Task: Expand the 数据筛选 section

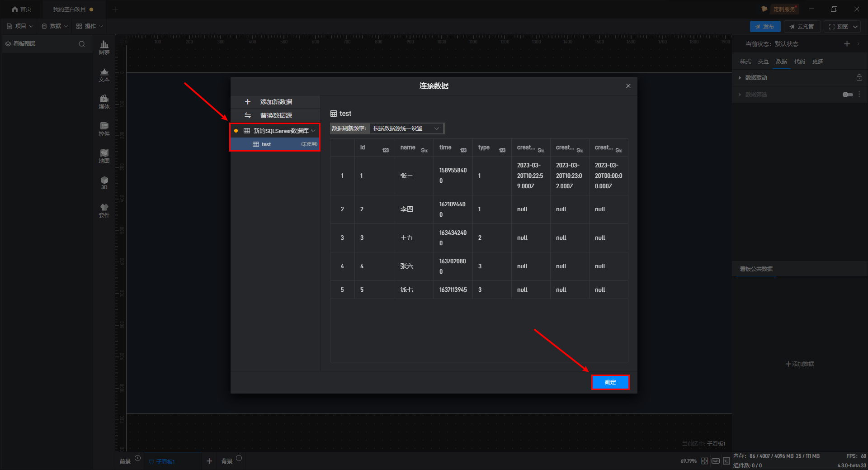Action: coord(740,95)
